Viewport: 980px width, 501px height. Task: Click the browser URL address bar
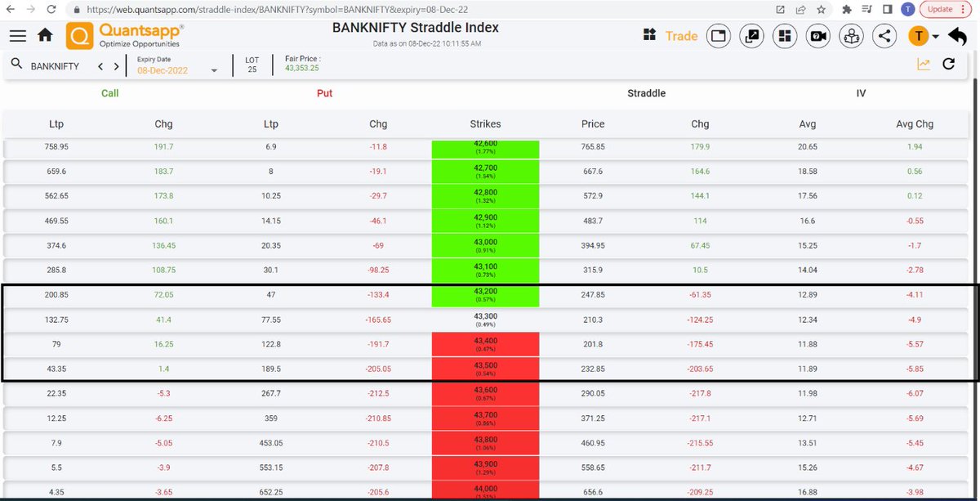point(416,9)
